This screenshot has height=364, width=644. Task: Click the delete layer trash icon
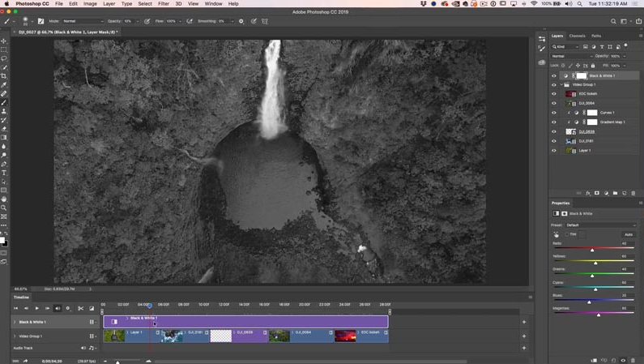[633, 193]
